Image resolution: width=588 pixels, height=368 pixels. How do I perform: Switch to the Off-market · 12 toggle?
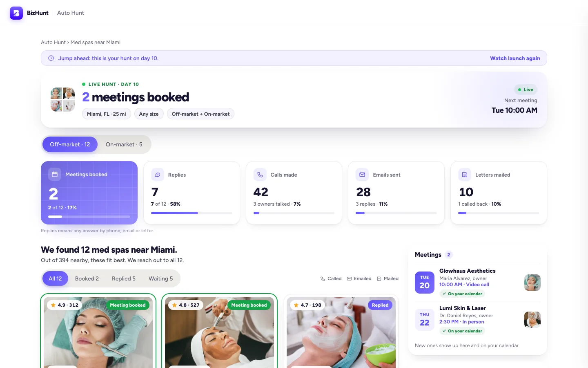coord(70,144)
